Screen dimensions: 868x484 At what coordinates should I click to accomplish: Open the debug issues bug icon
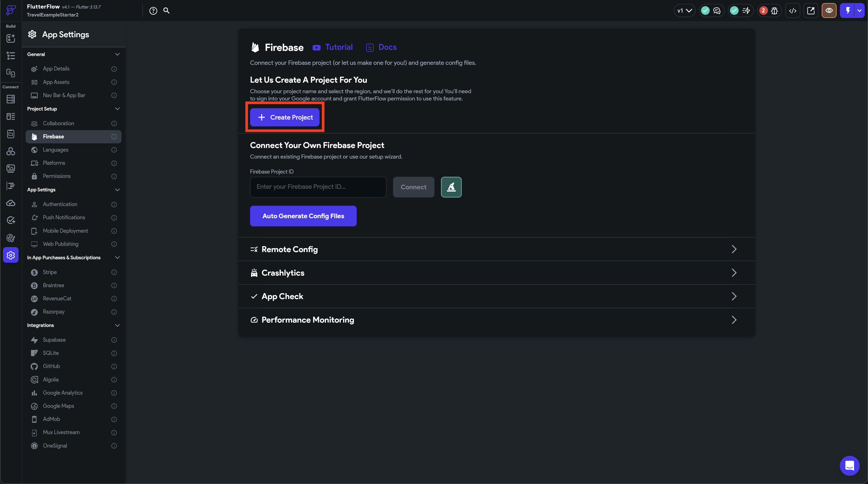click(774, 11)
